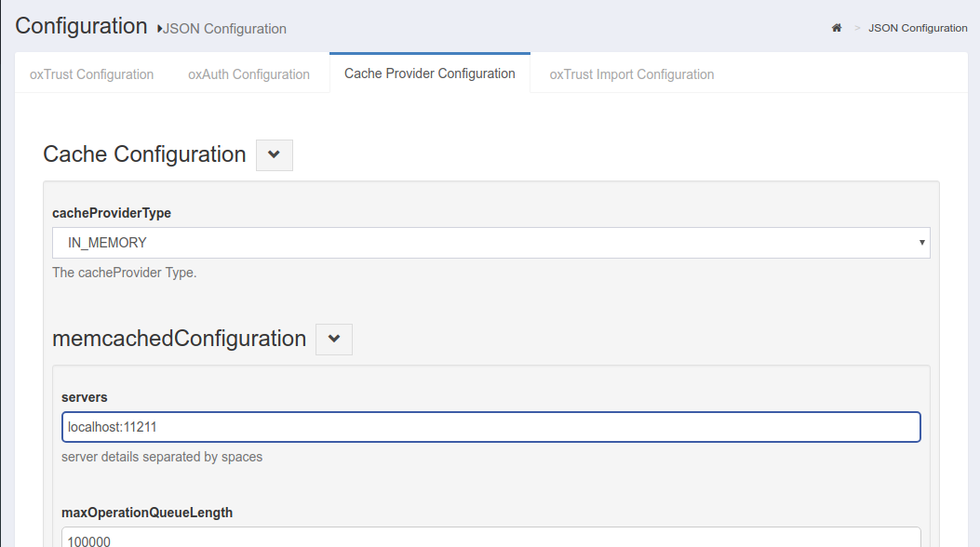
Task: Click the Configuration page title
Action: (x=81, y=26)
